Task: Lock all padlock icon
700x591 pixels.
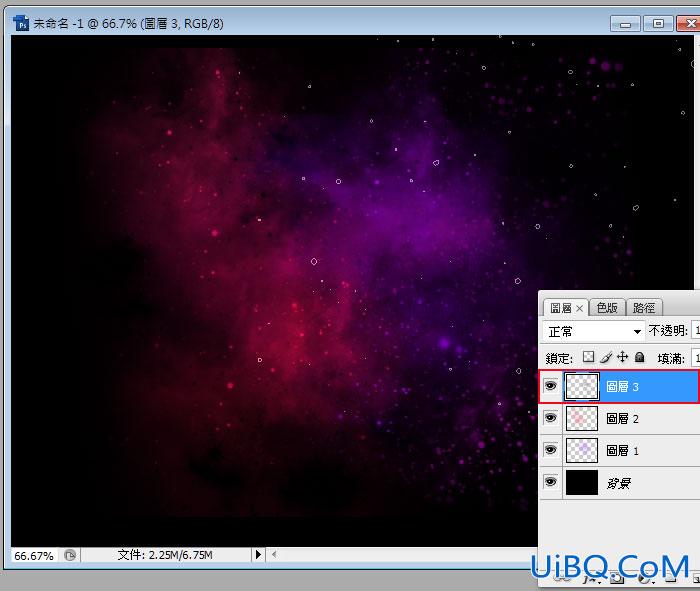Action: 639,357
